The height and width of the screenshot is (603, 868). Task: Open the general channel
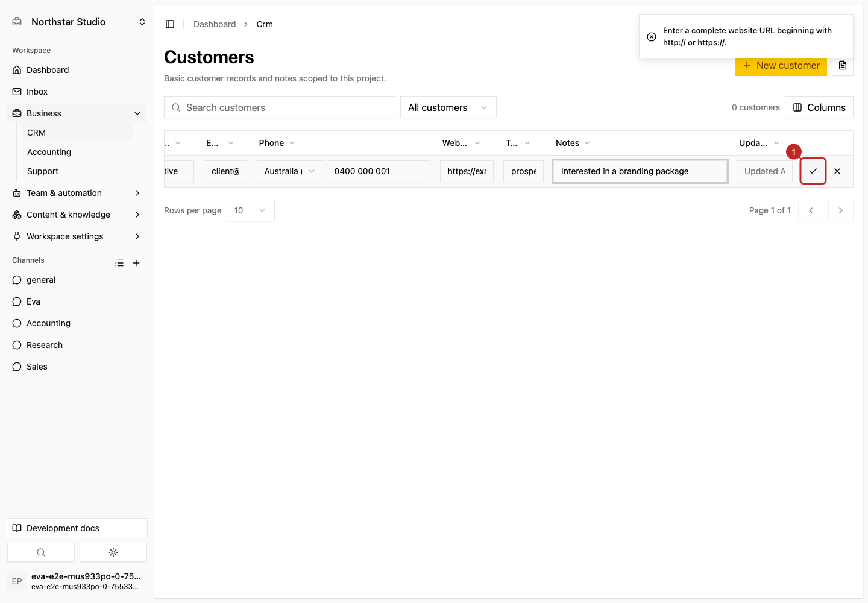coord(77,280)
